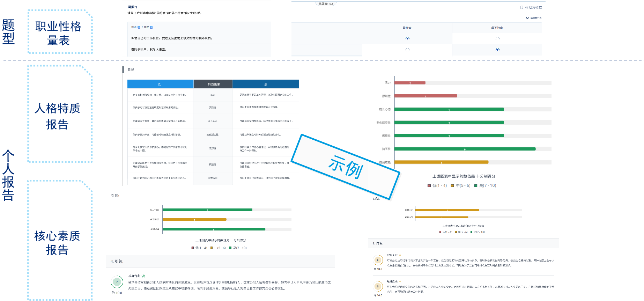Click the 核心素质报告 dashed box
Screen dimensions: 644x301
tap(60, 241)
